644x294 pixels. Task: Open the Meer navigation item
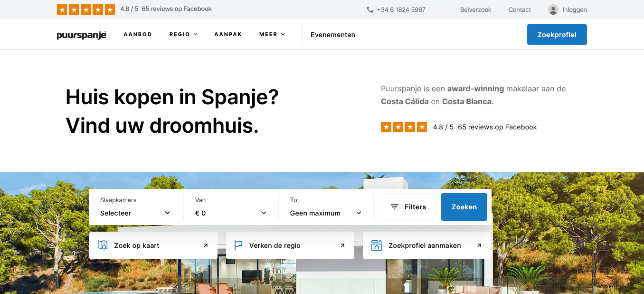tap(268, 34)
